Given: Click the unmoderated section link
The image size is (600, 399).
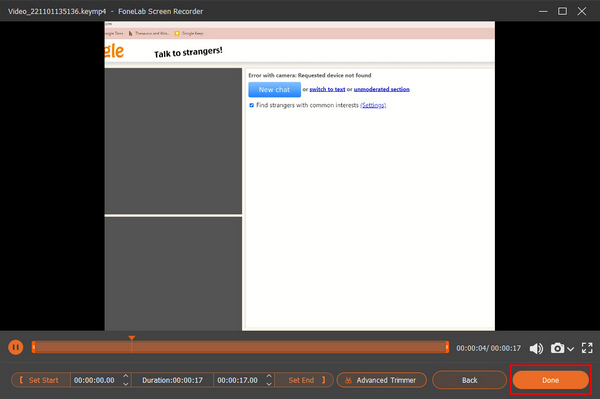Looking at the screenshot, I should pyautogui.click(x=382, y=89).
